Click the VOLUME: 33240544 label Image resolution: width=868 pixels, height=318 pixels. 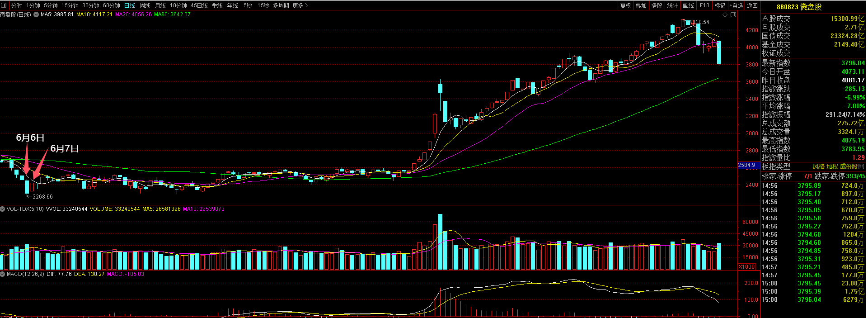(x=115, y=209)
